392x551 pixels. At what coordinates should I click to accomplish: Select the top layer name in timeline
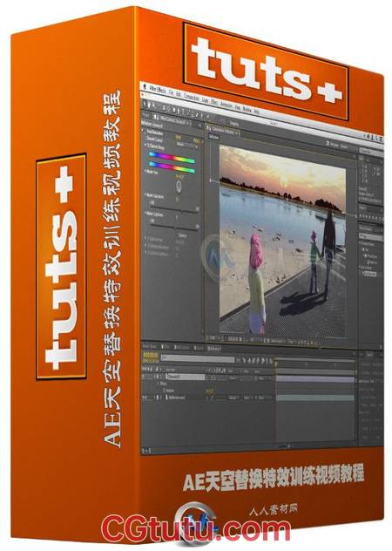(x=186, y=377)
